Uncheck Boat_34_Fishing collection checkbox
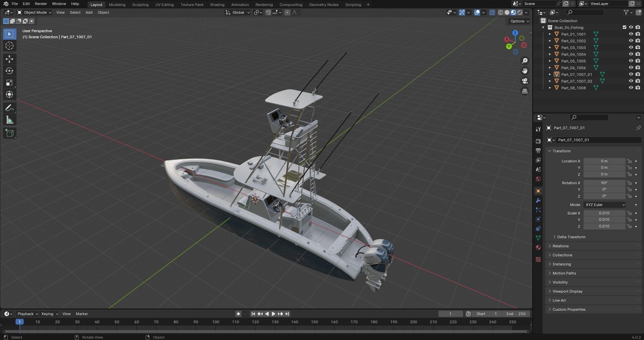The image size is (644, 340). pyautogui.click(x=625, y=27)
